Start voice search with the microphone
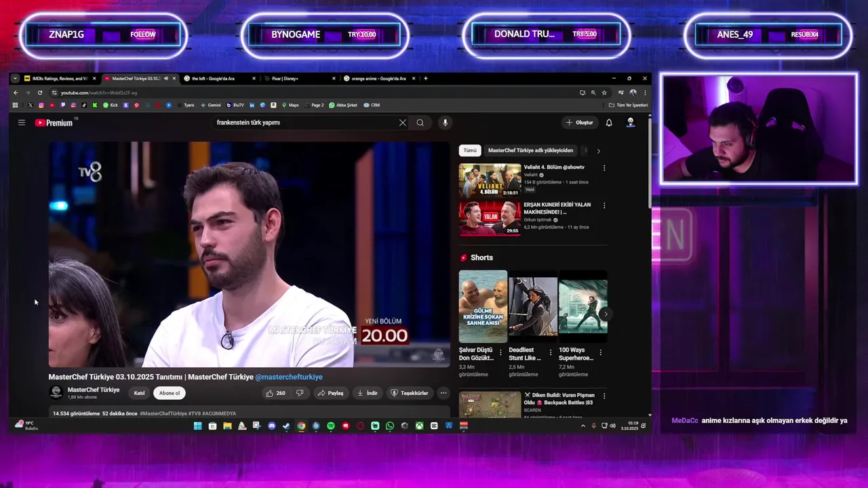The width and height of the screenshot is (868, 488). 445,123
